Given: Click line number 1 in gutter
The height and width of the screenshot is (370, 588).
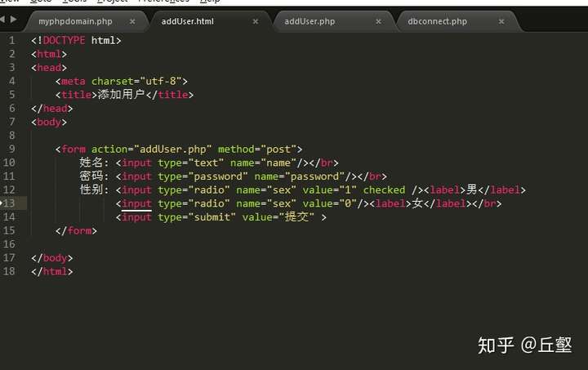Looking at the screenshot, I should tap(12, 40).
